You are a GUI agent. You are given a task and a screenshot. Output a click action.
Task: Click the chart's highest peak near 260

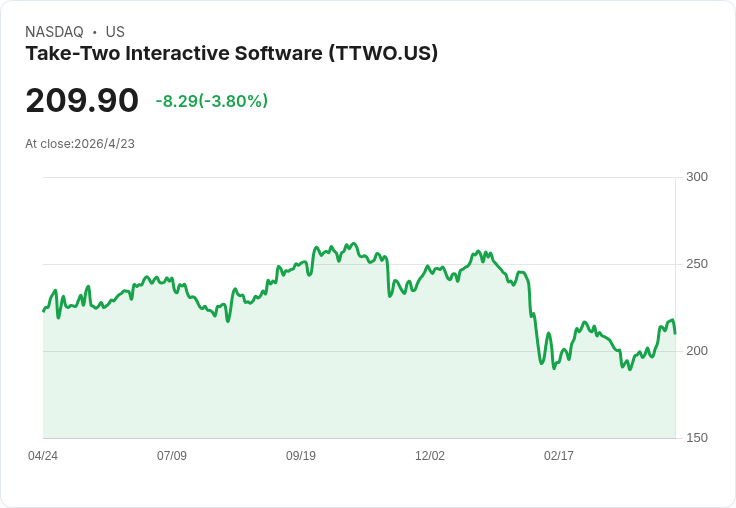(353, 244)
